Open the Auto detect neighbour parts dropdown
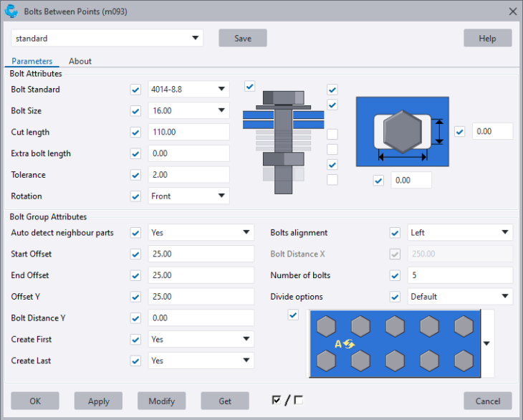The height and width of the screenshot is (420, 523). [201, 232]
